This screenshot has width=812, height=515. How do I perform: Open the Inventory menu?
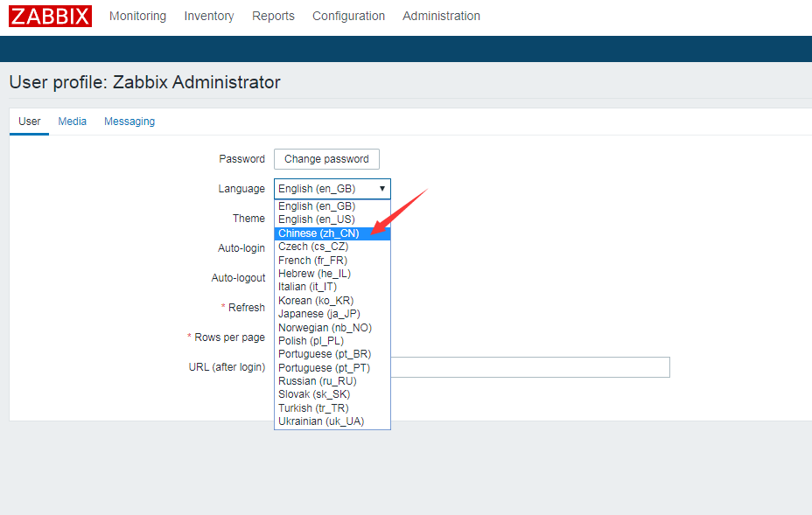(209, 16)
